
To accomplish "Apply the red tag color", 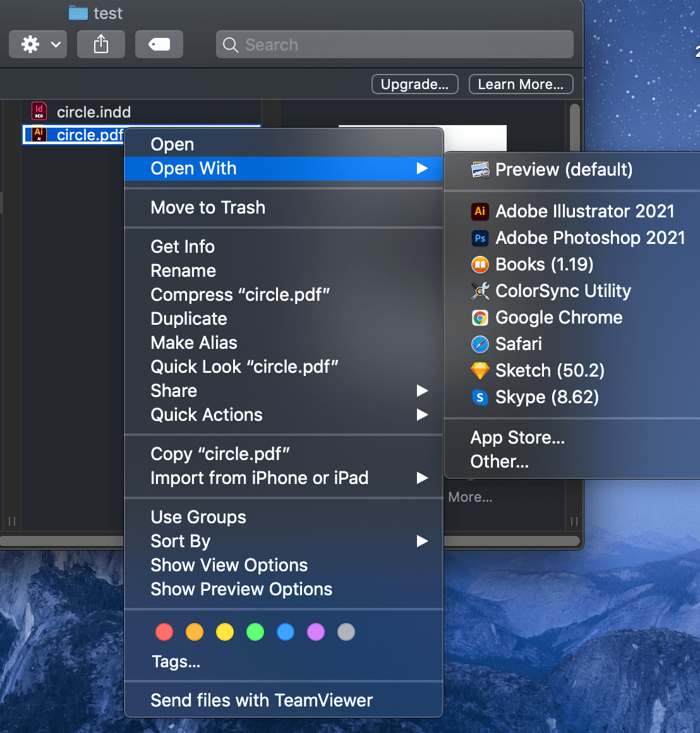I will coord(164,632).
